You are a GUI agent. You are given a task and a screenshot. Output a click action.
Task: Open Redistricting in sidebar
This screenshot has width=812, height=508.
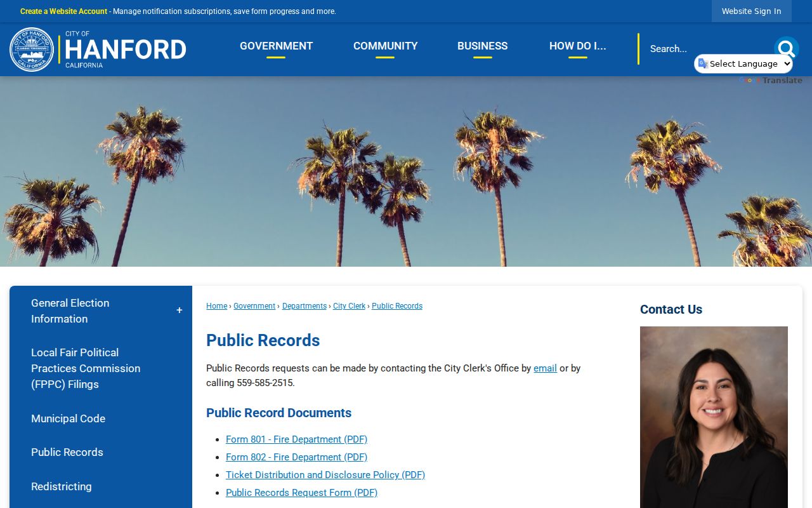61,486
